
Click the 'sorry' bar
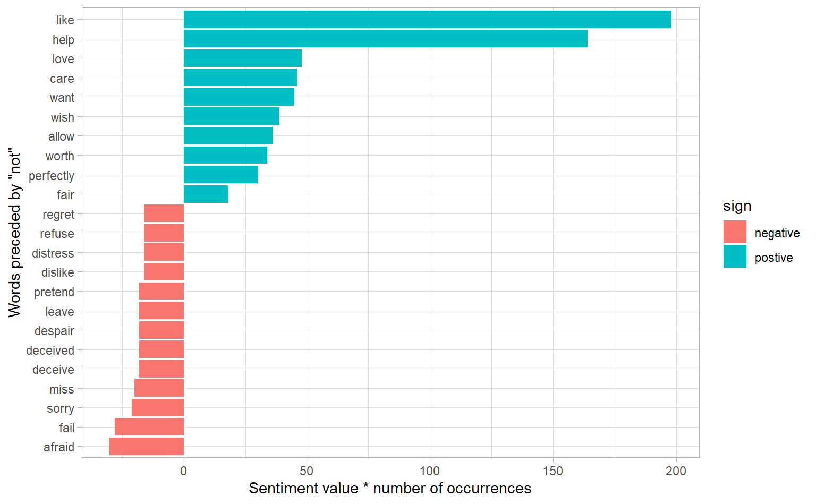158,408
